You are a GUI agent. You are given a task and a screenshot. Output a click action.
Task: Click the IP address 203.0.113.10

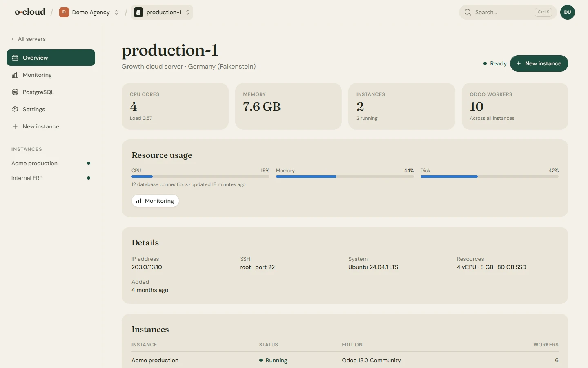coord(147,267)
